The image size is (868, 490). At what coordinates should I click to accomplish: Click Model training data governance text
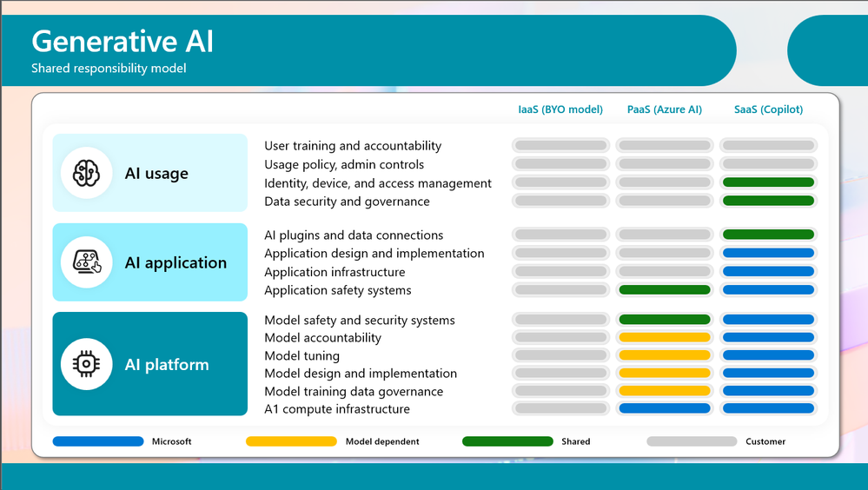(354, 392)
